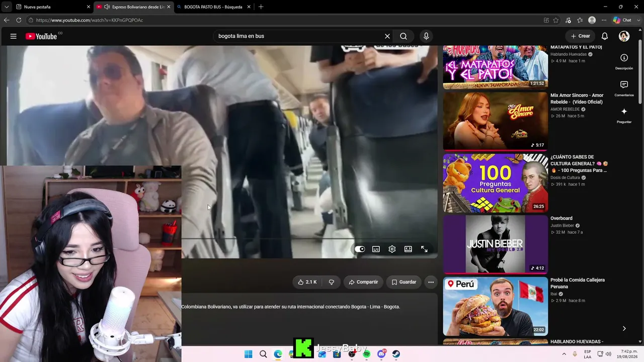Open the Preguntar AI panel

pyautogui.click(x=624, y=115)
